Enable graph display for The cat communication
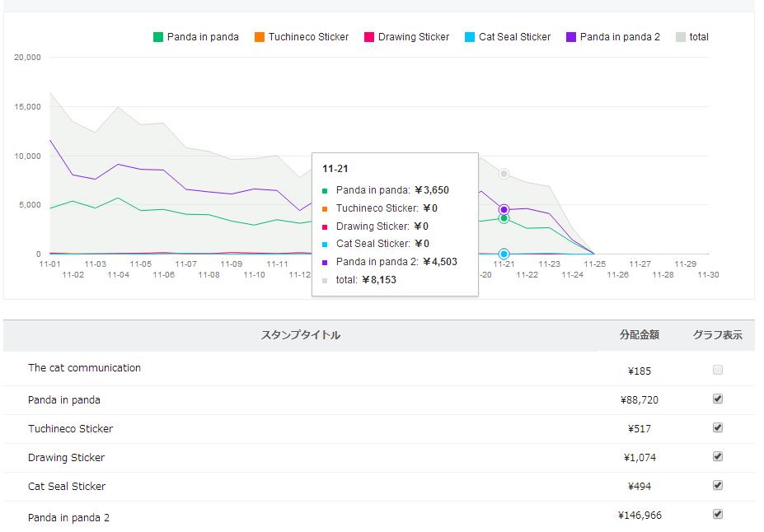764x532 pixels. (x=718, y=371)
